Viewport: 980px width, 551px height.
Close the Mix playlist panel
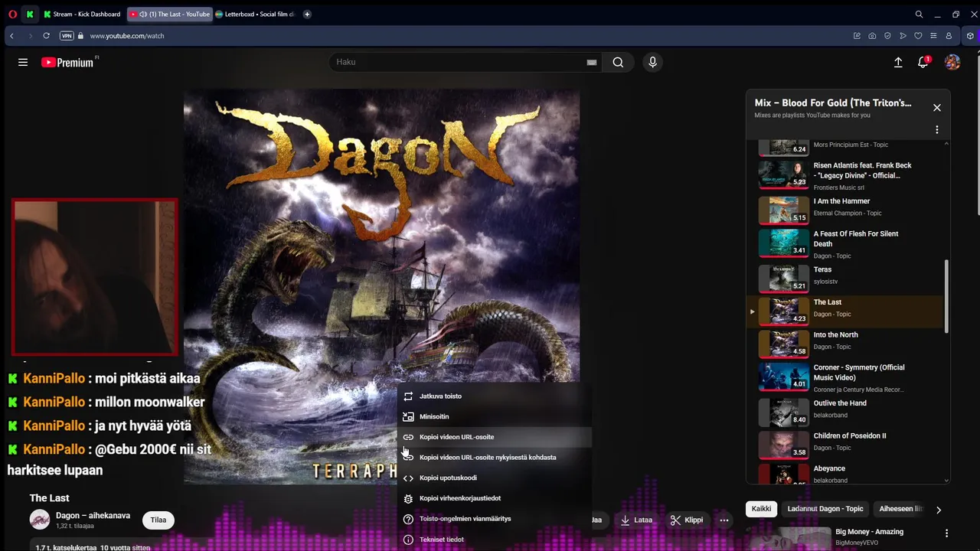tap(936, 108)
